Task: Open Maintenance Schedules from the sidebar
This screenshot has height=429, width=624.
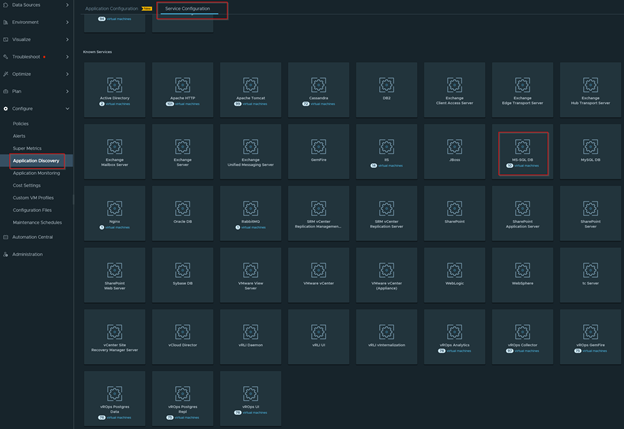Action: [x=37, y=222]
